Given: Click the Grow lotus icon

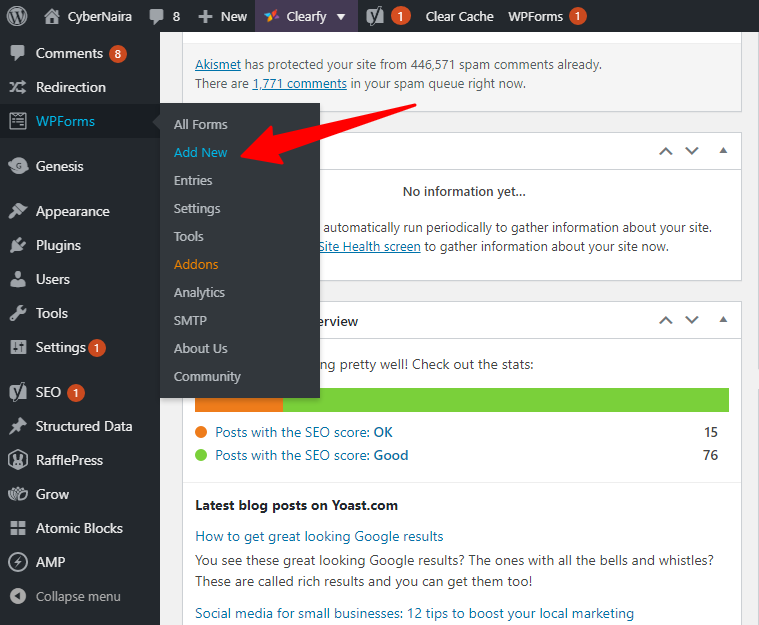Looking at the screenshot, I should coord(18,494).
